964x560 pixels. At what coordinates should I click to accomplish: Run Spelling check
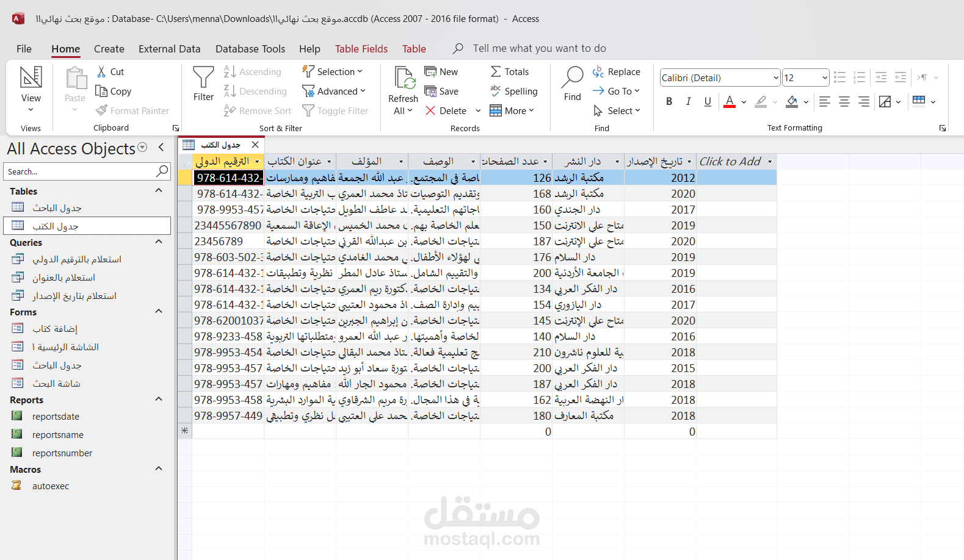[x=513, y=92]
